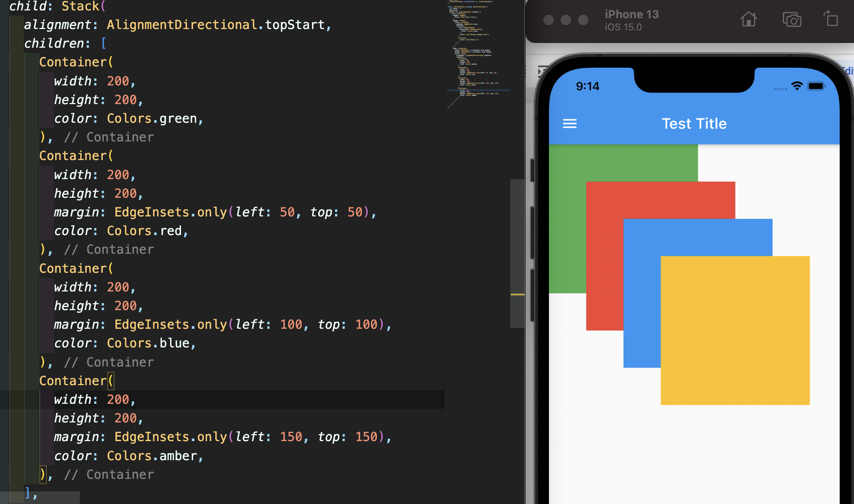
Task: Click the highlighted Container( opening parenthesis
Action: coord(111,381)
